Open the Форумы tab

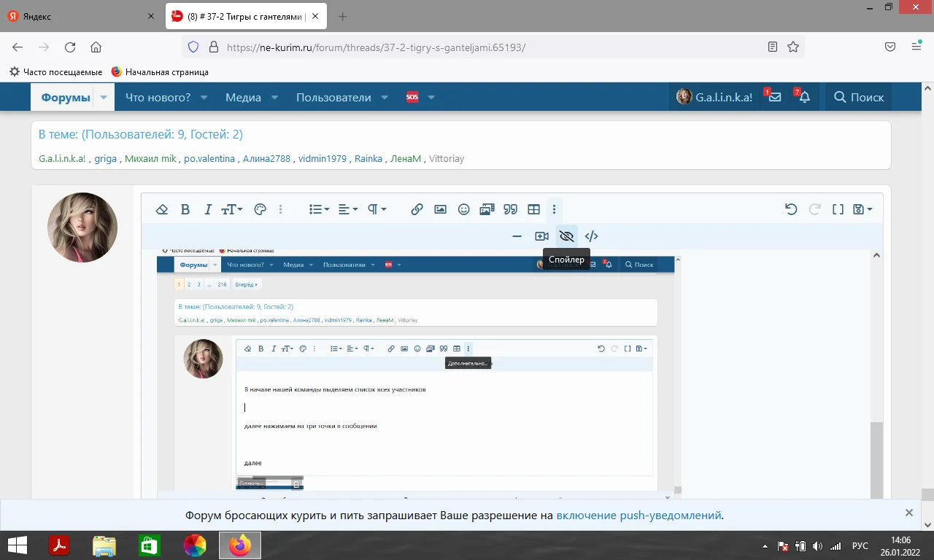(66, 97)
